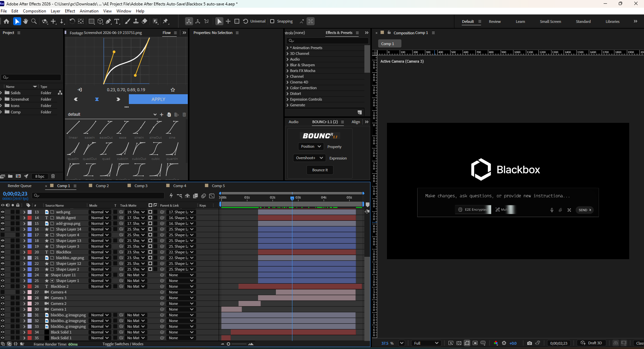Click the Motion Blur enable icon in timeline

coord(204,196)
